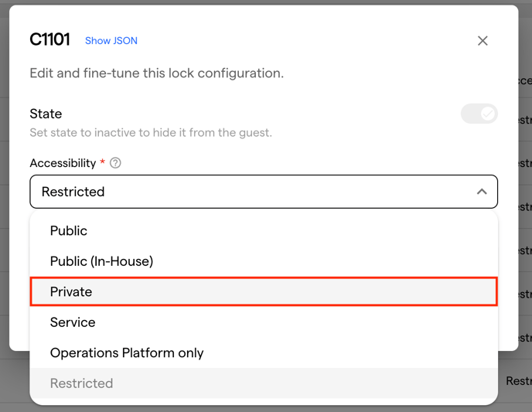Click the red required asterisk
532x412 pixels.
(103, 162)
